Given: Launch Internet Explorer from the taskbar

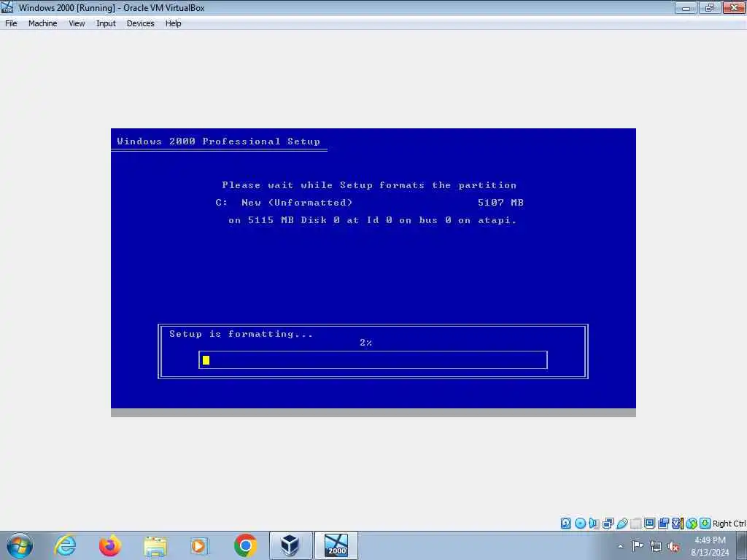Looking at the screenshot, I should pos(65,545).
